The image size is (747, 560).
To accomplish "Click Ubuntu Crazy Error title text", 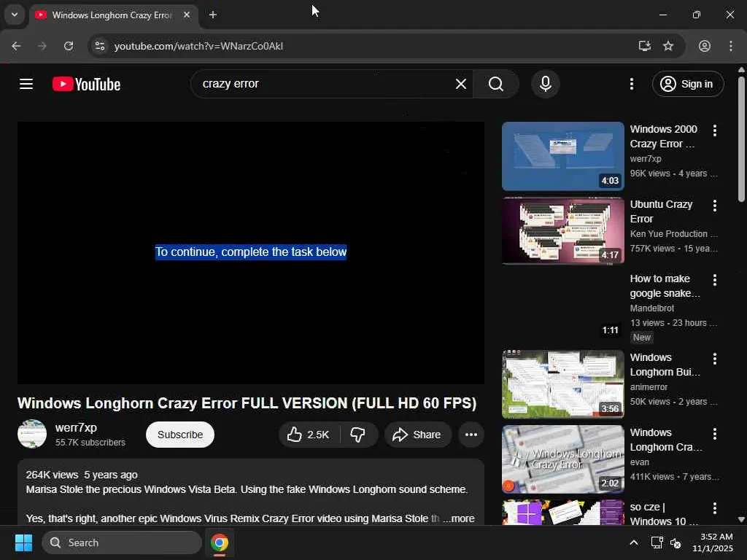I will pyautogui.click(x=661, y=211).
